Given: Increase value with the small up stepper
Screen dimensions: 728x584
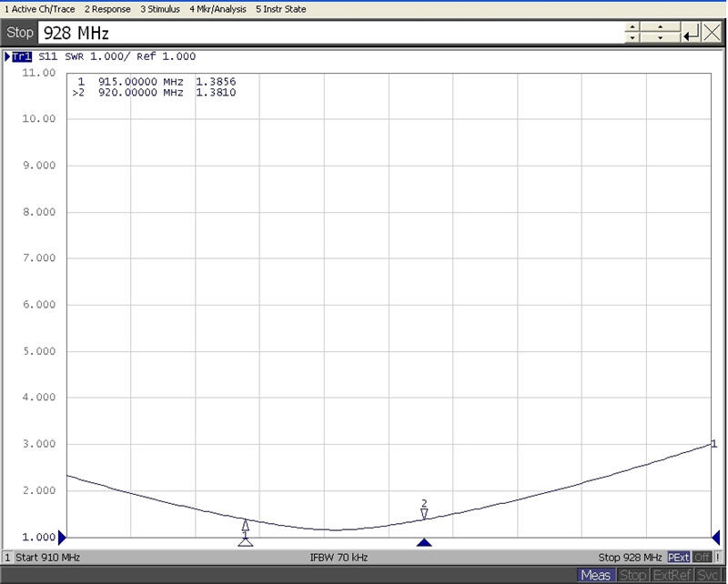Looking at the screenshot, I should pos(633,28).
